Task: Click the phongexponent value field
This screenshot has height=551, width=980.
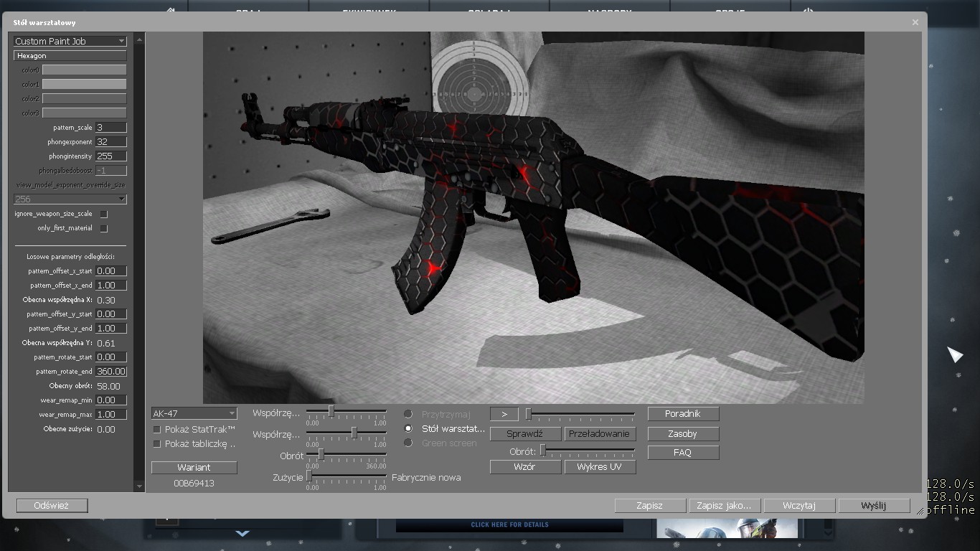Action: 111,141
